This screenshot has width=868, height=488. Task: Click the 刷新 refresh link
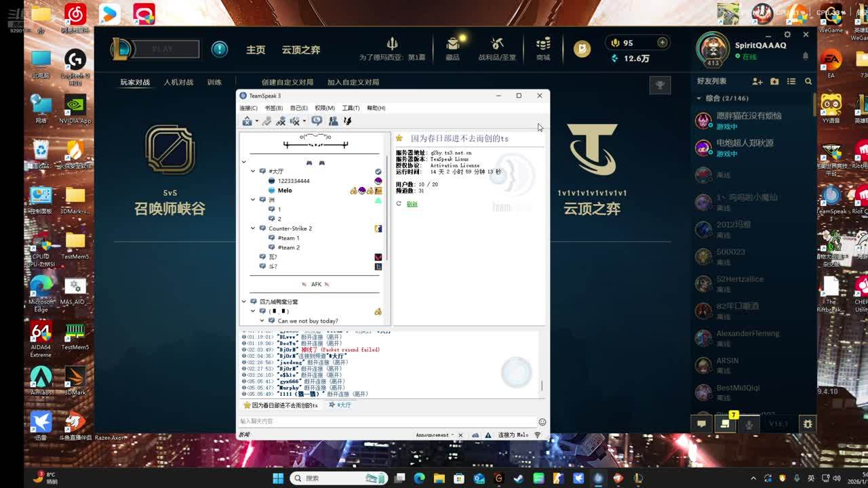pyautogui.click(x=412, y=204)
